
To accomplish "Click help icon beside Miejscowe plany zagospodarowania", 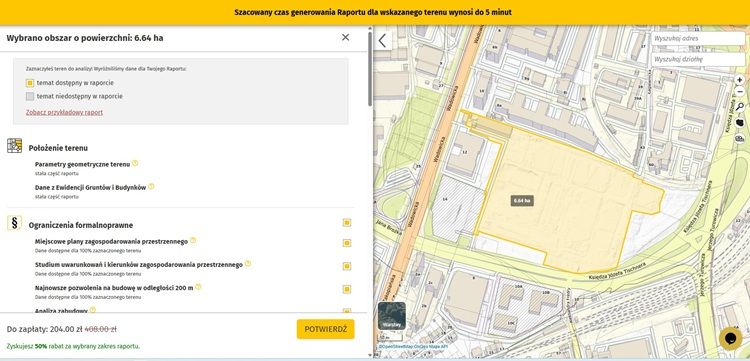I will pyautogui.click(x=193, y=241).
